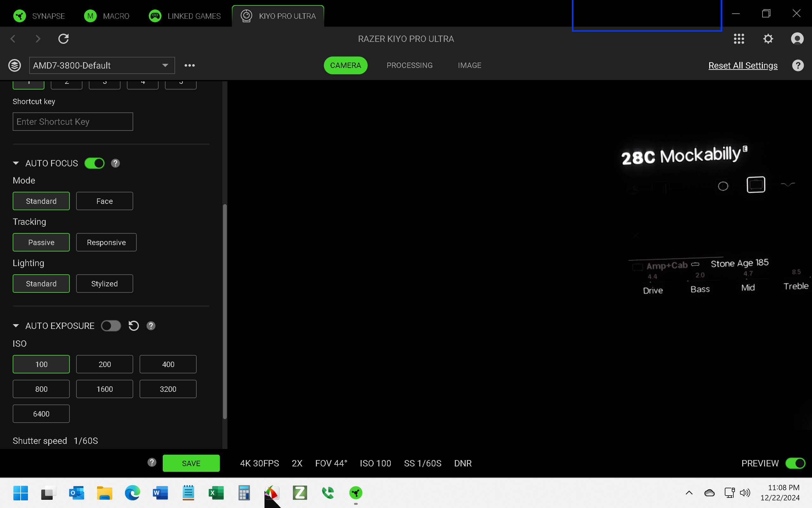The width and height of the screenshot is (812, 508).
Task: Click the Camera tab
Action: pos(346,65)
